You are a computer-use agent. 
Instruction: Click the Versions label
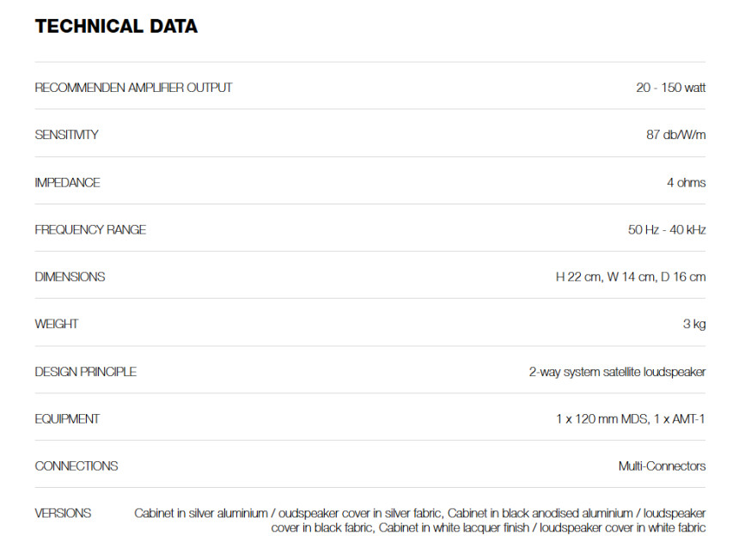(63, 514)
